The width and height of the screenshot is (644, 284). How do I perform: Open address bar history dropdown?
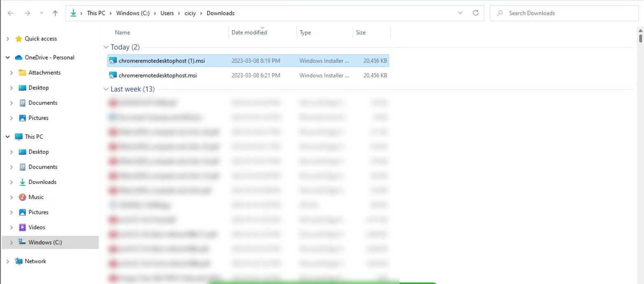click(x=460, y=13)
